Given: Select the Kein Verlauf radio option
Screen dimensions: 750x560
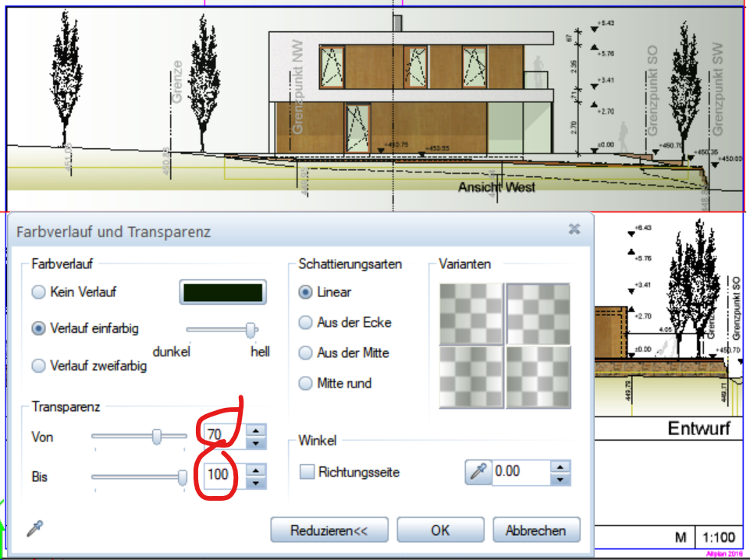Looking at the screenshot, I should pos(38,292).
